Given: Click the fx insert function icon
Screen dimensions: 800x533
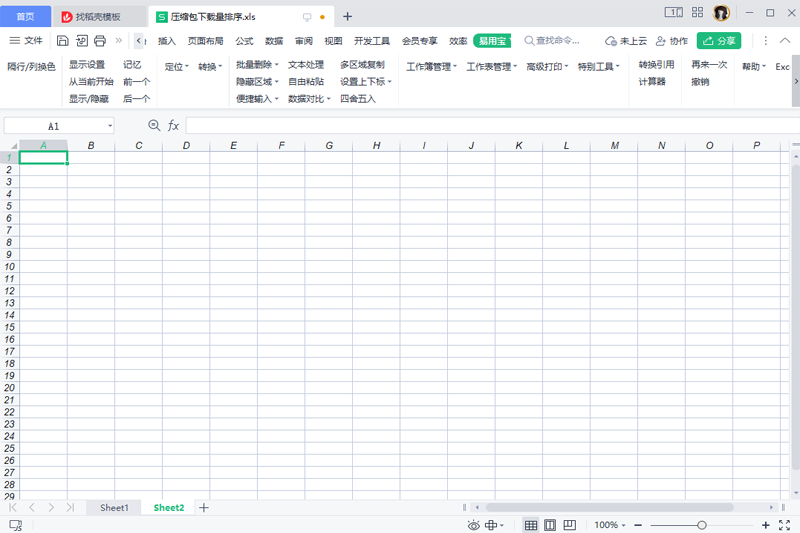Looking at the screenshot, I should point(173,126).
